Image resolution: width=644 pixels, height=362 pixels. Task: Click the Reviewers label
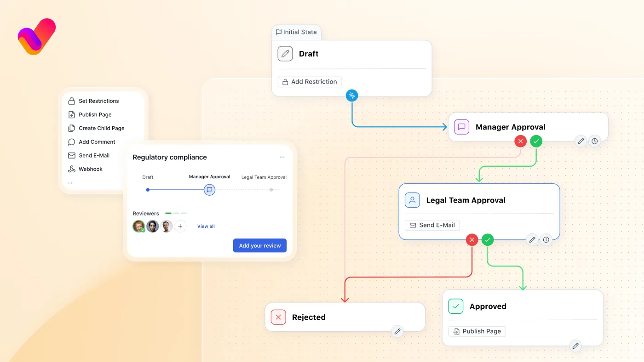pos(146,214)
